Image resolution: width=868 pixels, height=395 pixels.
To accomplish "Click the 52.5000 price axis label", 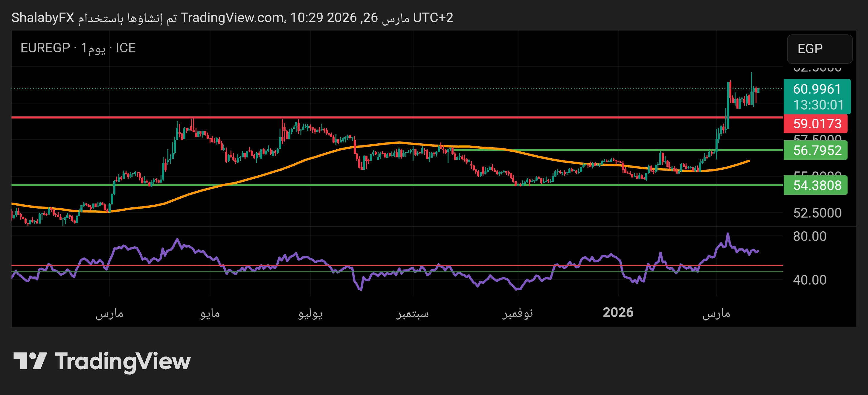I will coord(817,213).
